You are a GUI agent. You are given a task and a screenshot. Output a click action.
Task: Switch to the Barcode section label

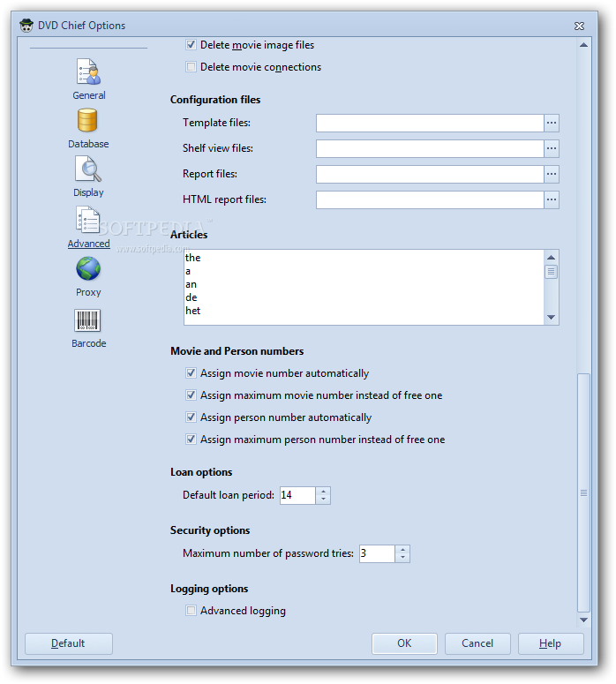click(89, 343)
